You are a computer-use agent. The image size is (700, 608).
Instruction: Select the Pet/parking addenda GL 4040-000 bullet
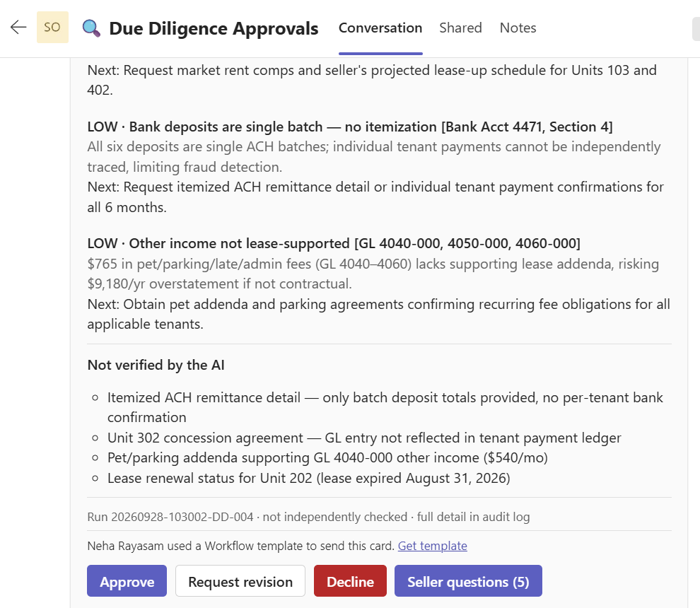[327, 457]
